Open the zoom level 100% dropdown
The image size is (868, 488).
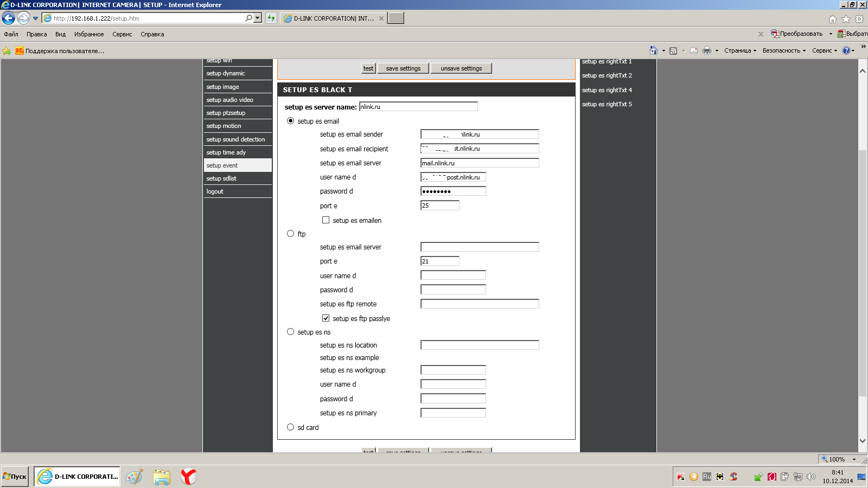click(839, 459)
